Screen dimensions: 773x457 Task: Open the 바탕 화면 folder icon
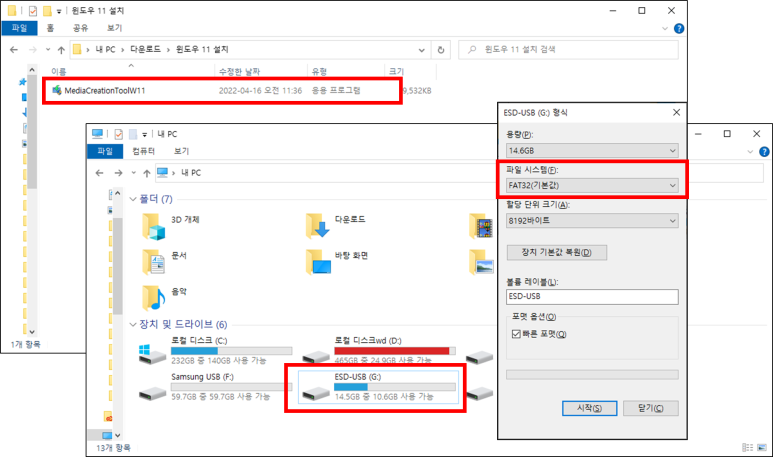pyautogui.click(x=318, y=262)
